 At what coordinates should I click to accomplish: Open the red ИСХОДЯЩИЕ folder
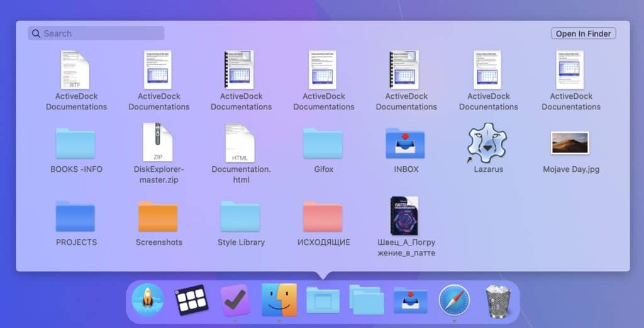click(323, 217)
